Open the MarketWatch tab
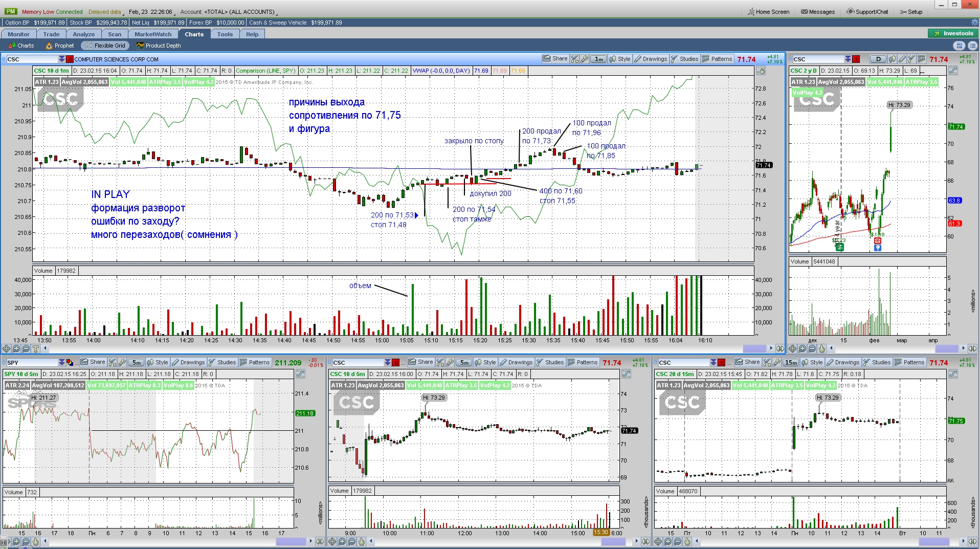 click(x=153, y=34)
